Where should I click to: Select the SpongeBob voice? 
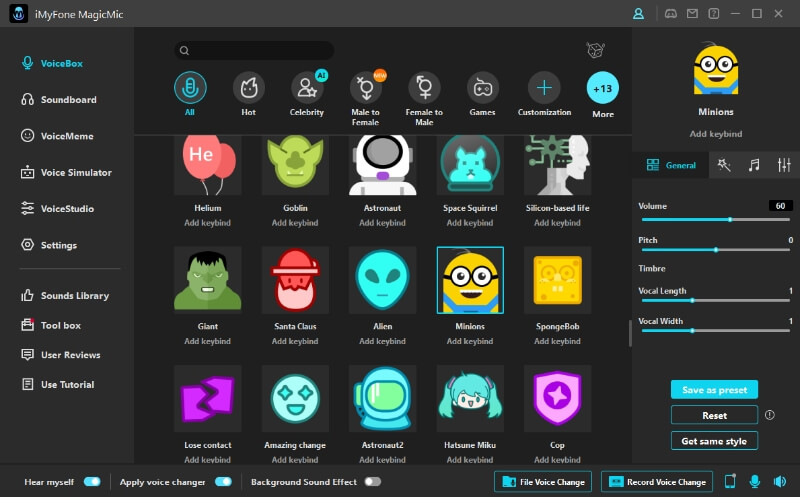[558, 280]
